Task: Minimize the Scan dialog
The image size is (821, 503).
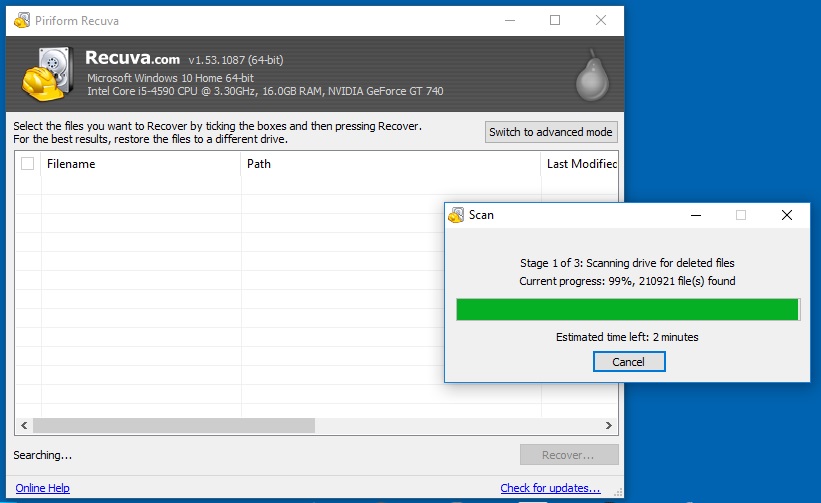Action: coord(695,215)
